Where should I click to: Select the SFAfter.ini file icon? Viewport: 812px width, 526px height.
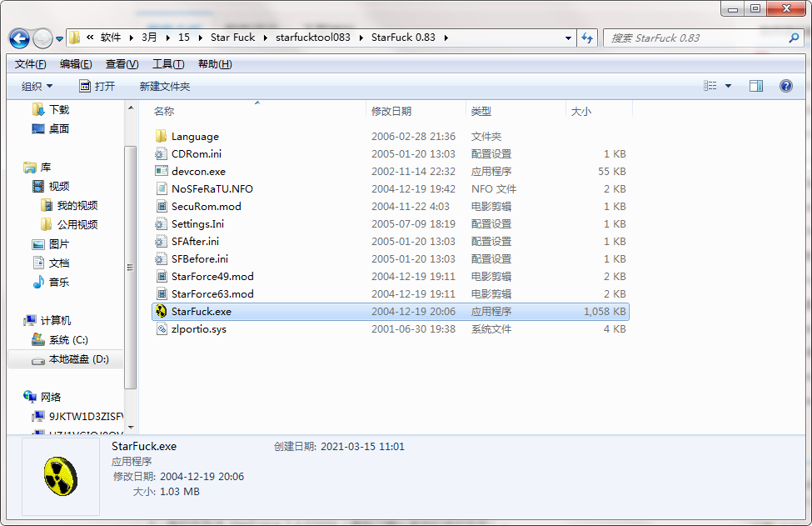tap(161, 242)
